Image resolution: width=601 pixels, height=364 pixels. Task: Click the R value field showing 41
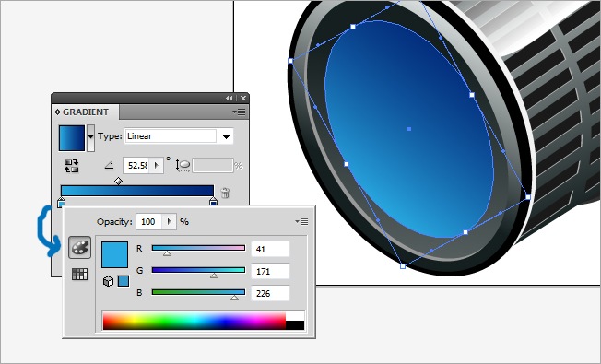click(x=271, y=249)
